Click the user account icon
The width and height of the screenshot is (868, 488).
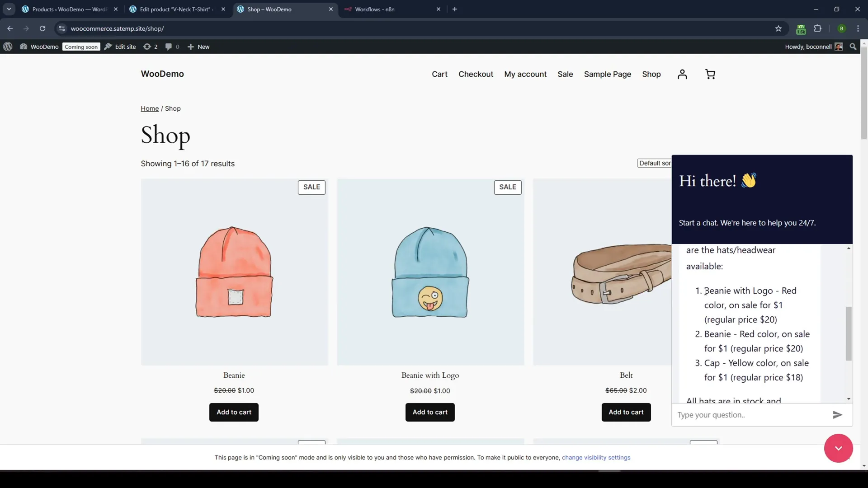[683, 73]
